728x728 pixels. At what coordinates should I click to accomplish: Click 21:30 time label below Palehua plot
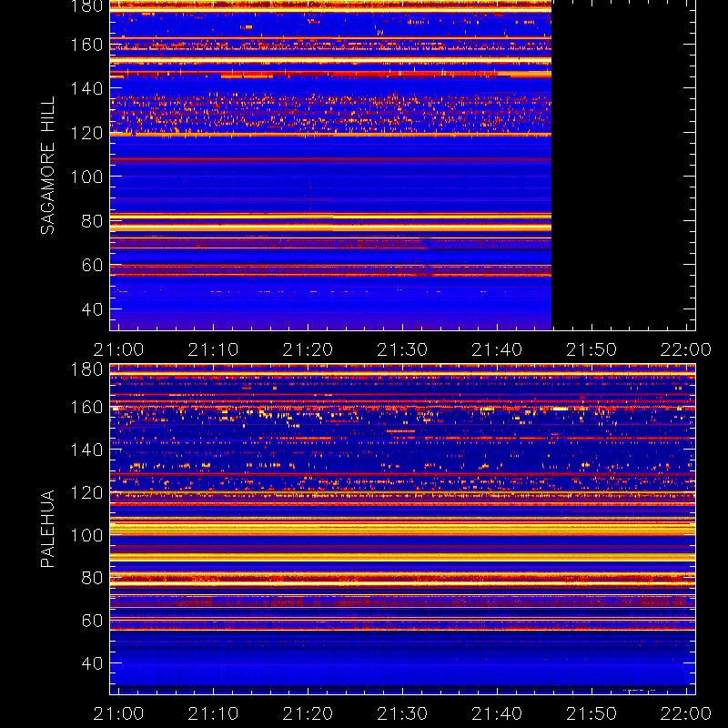402,713
